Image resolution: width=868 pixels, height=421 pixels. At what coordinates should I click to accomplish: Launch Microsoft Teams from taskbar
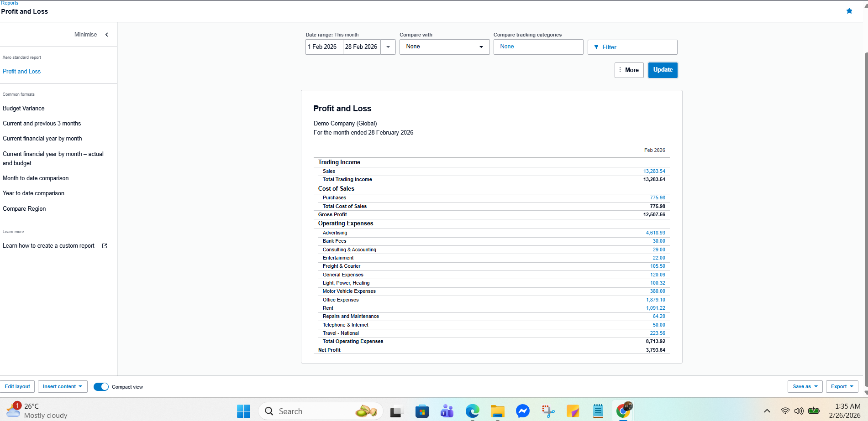[x=447, y=411]
